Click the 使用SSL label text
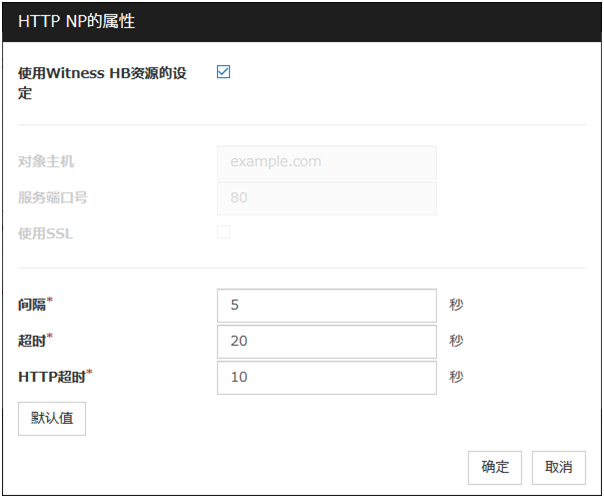 (x=46, y=233)
